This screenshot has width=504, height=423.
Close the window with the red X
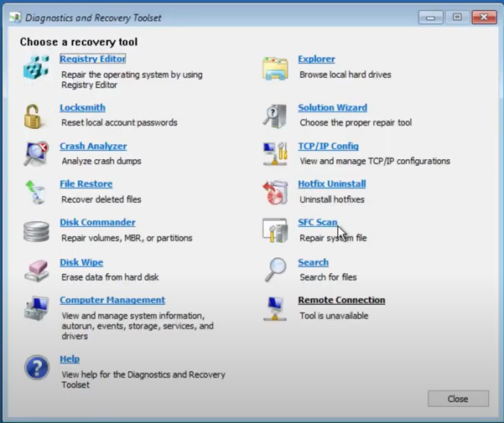click(484, 18)
